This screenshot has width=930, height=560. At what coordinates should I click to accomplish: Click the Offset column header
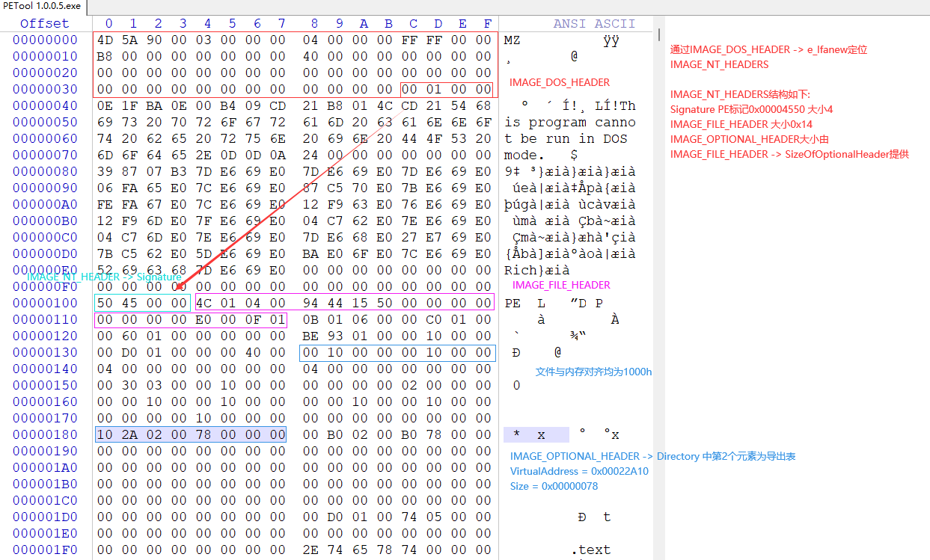(43, 23)
